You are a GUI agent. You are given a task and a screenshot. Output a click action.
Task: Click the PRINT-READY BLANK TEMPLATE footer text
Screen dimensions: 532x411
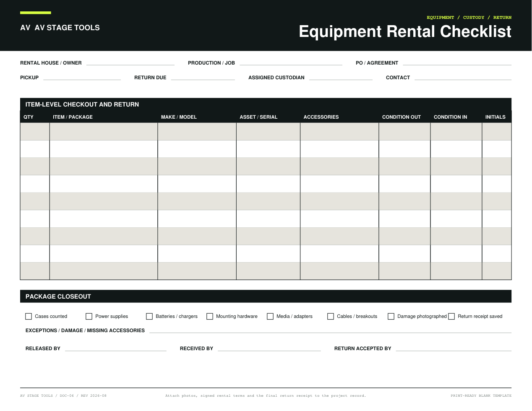tap(481, 395)
